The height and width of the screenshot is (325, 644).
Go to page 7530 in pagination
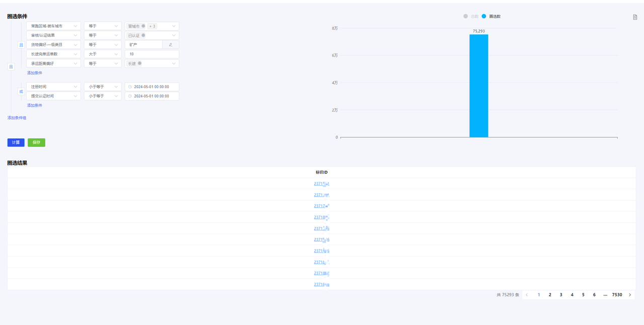coord(617,294)
